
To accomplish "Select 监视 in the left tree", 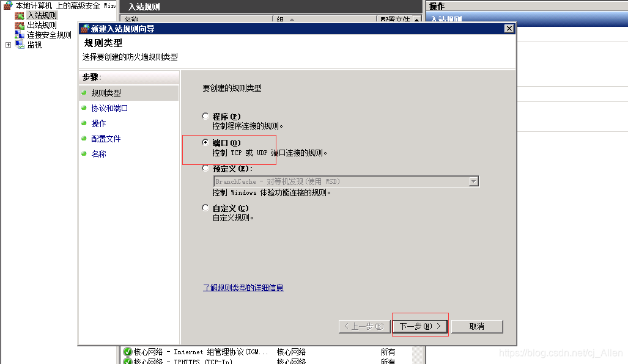I will 34,45.
